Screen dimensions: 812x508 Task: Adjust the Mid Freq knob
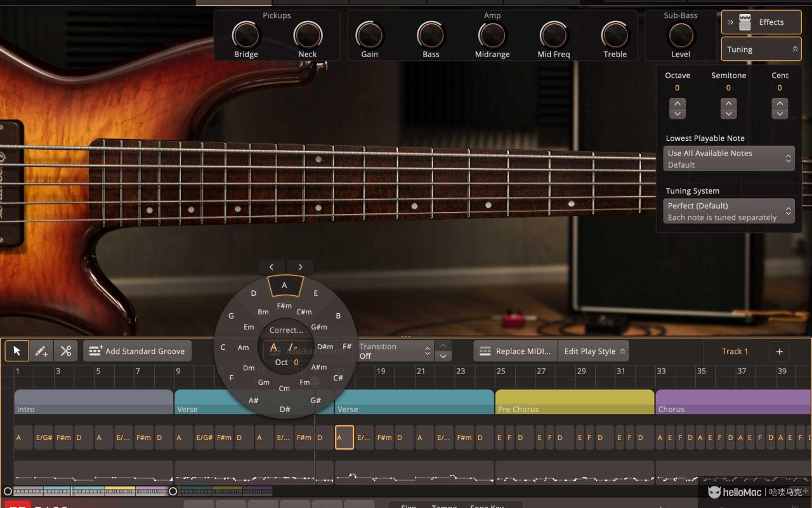pos(554,35)
